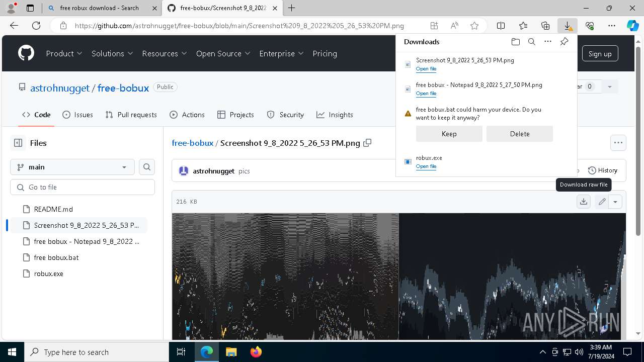Open the Collections icon
The width and height of the screenshot is (644, 362).
(545, 26)
